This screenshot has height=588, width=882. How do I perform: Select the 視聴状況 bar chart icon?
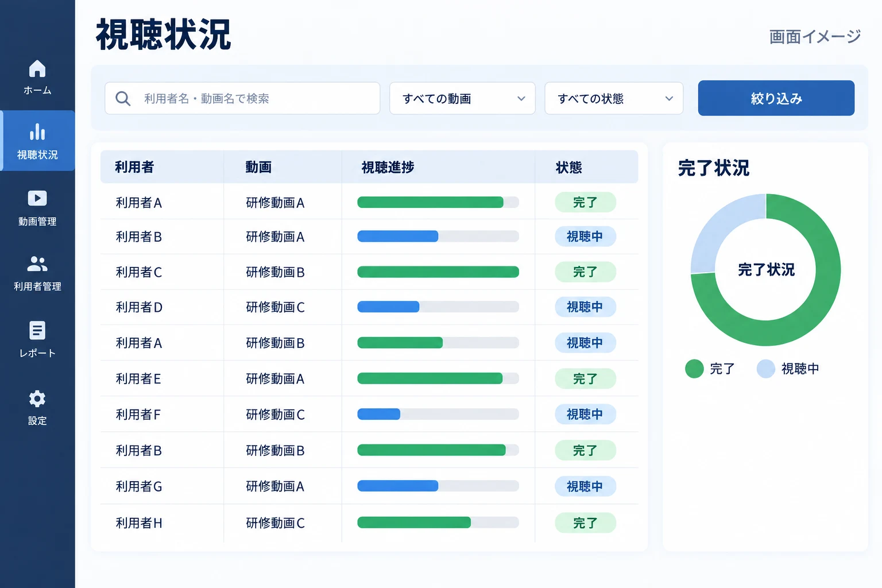click(37, 132)
